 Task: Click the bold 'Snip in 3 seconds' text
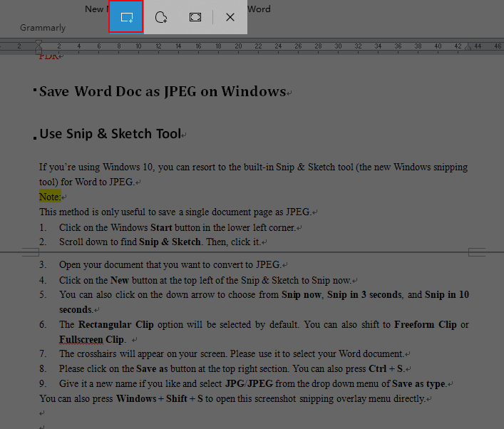[x=364, y=295]
